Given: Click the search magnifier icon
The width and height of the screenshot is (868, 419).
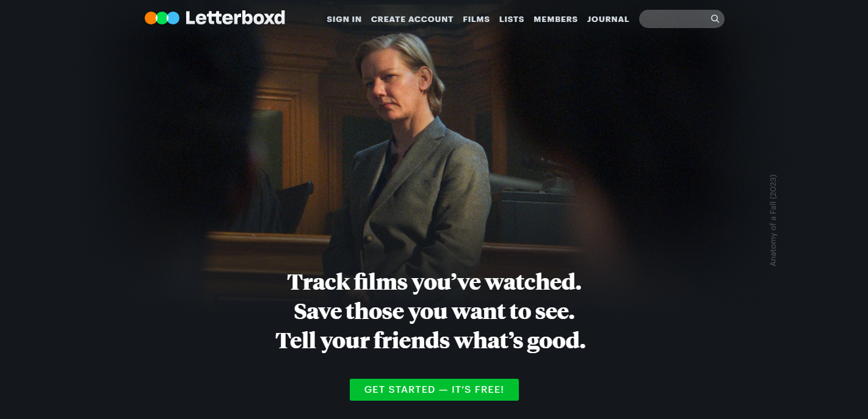Looking at the screenshot, I should [x=715, y=19].
